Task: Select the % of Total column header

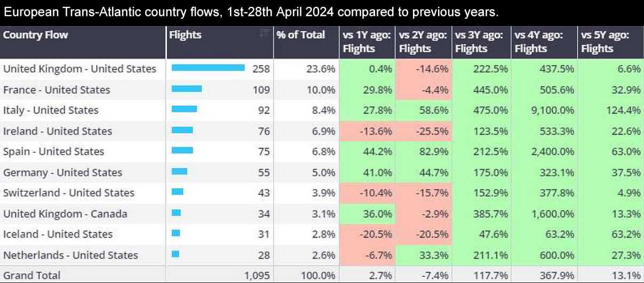Action: coord(301,35)
